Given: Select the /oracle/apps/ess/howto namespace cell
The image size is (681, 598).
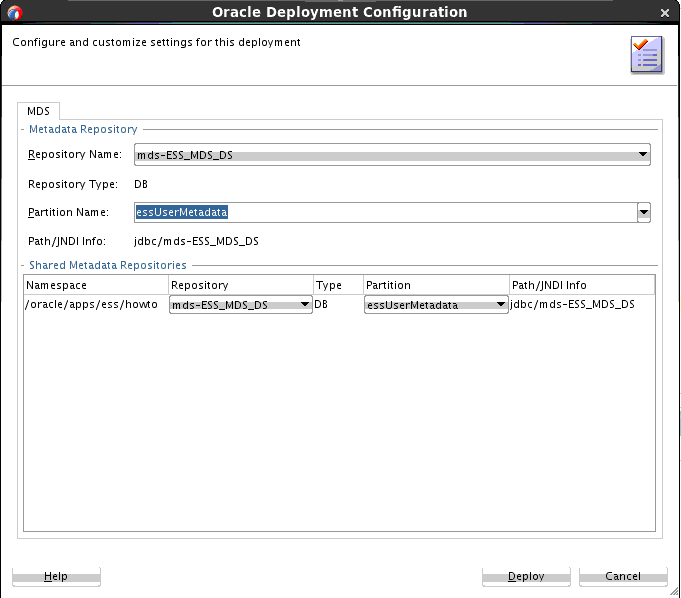Looking at the screenshot, I should pyautogui.click(x=96, y=304).
